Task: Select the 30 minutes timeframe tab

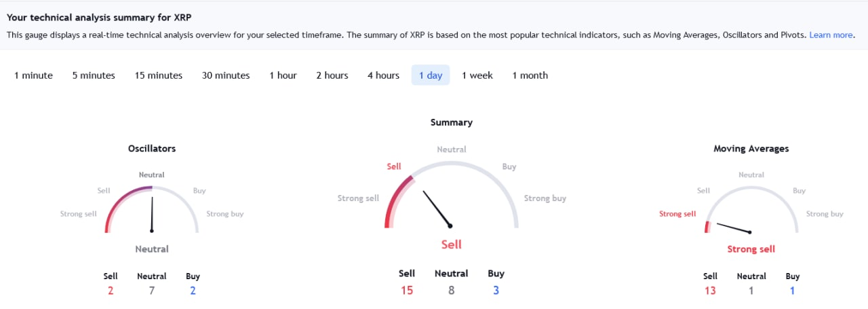Action: click(x=226, y=75)
